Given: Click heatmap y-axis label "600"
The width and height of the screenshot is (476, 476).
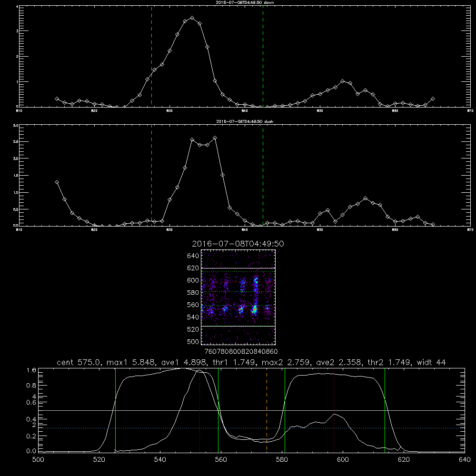Looking at the screenshot, I should [193, 280].
